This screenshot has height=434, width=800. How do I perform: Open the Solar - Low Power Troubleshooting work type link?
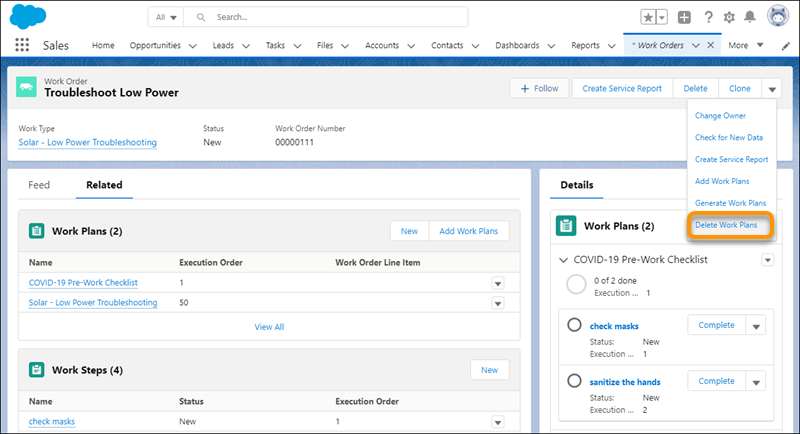click(87, 142)
